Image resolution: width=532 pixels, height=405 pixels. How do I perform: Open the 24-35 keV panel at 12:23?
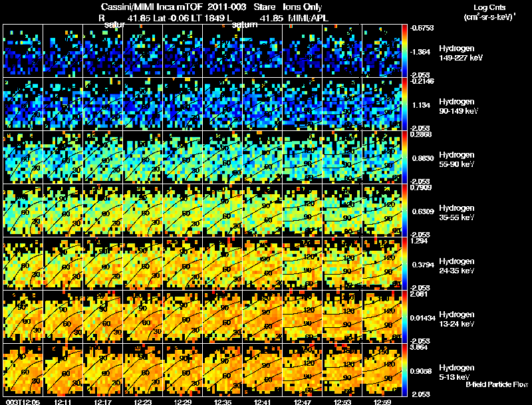tap(143, 263)
